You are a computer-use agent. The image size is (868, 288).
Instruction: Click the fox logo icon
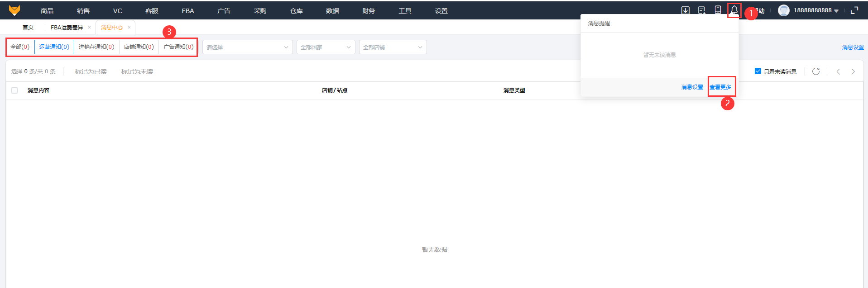tap(14, 10)
